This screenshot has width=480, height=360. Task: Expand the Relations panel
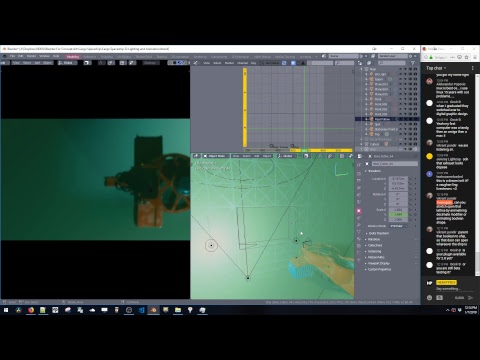point(373,239)
